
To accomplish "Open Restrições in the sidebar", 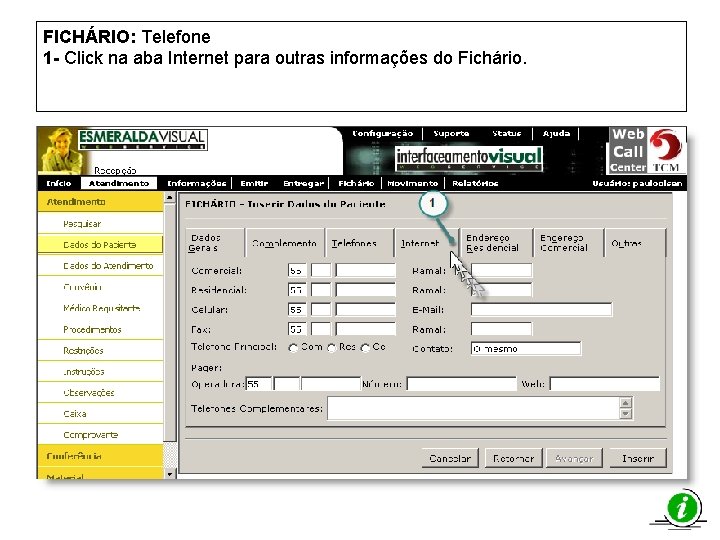I will [x=100, y=350].
